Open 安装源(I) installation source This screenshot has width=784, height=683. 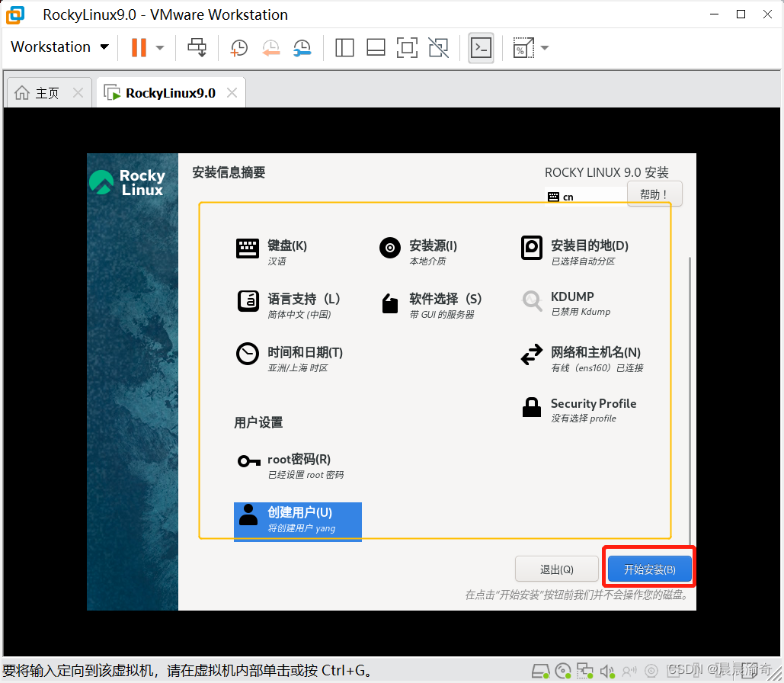pos(418,252)
